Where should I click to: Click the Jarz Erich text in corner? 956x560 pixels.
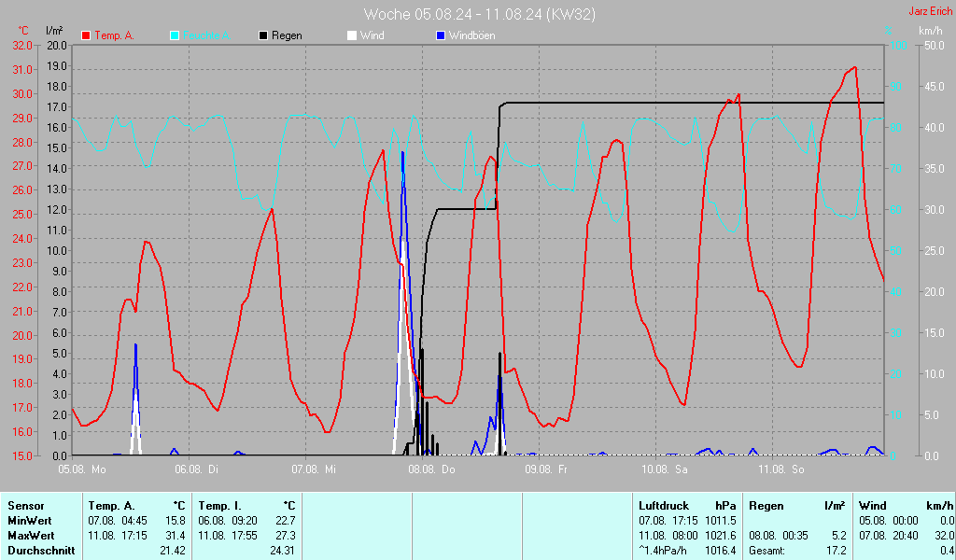pos(931,12)
